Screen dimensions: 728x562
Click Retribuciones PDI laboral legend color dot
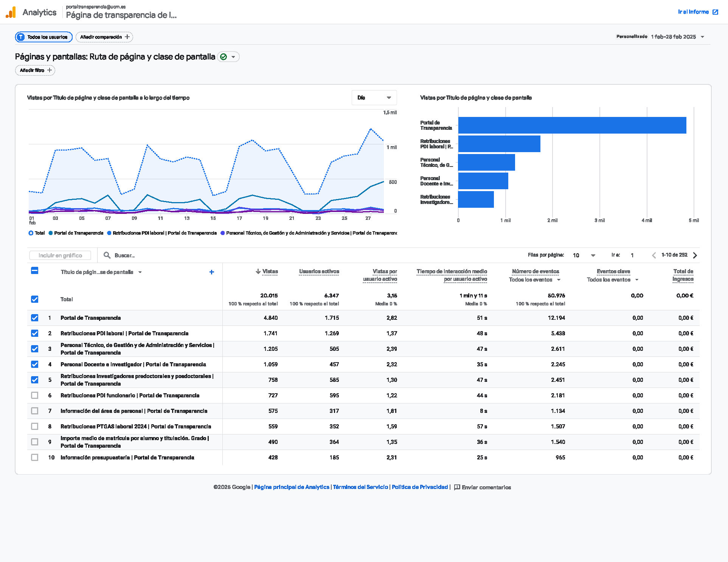[x=109, y=233]
